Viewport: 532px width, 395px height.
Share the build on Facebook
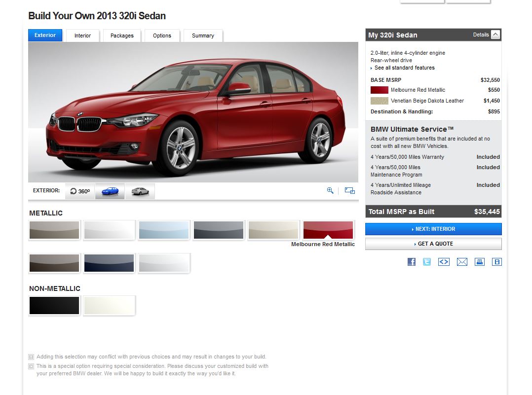pyautogui.click(x=412, y=262)
